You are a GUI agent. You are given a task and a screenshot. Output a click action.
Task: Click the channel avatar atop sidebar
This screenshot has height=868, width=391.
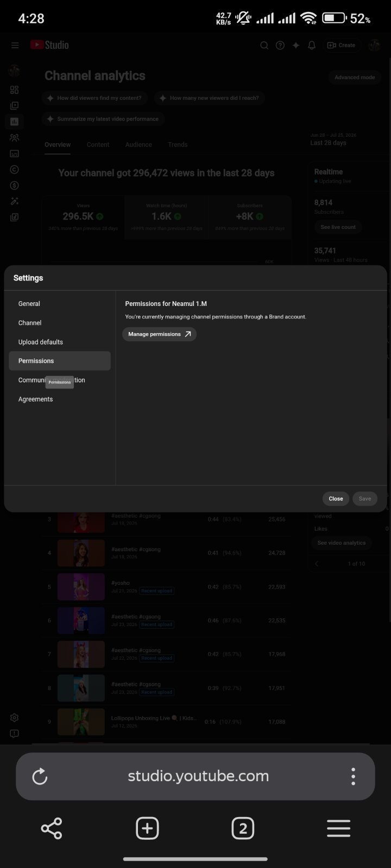(15, 71)
